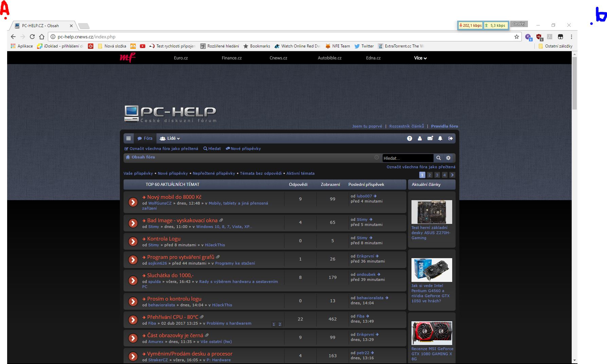The width and height of the screenshot is (607, 364).
Task: Click the forum logout icon
Action: (x=450, y=138)
